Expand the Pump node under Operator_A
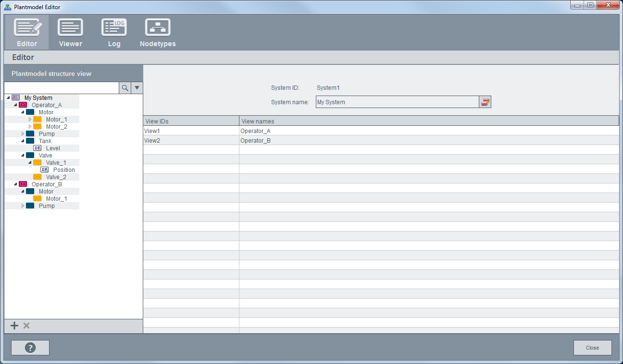Image resolution: width=623 pixels, height=364 pixels. (23, 134)
